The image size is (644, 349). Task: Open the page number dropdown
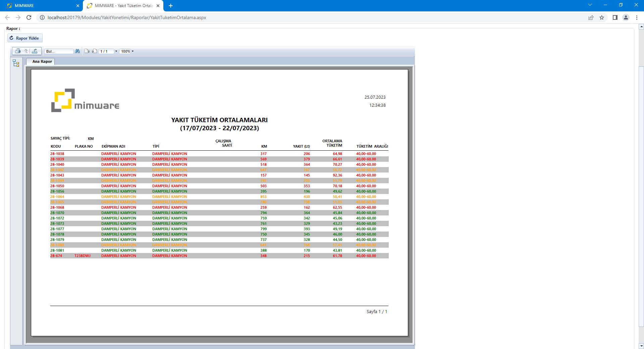click(116, 51)
